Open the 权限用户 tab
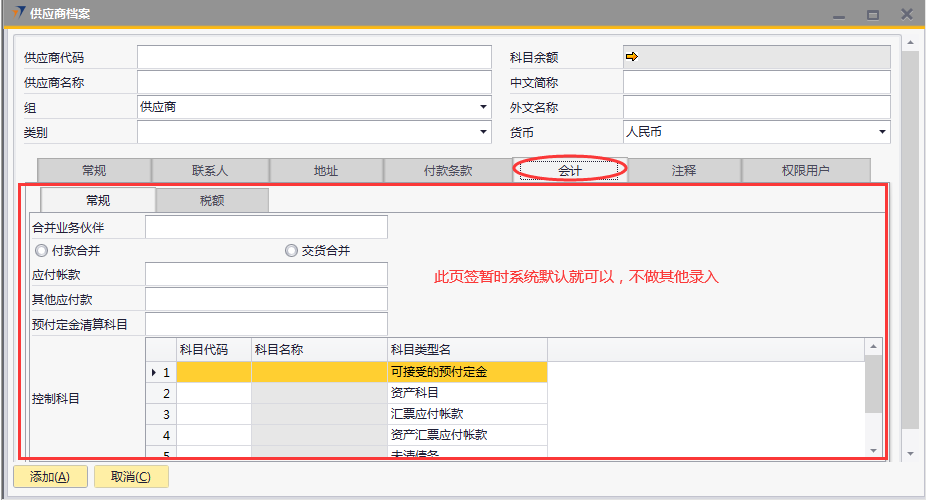The width and height of the screenshot is (926, 500). (805, 171)
